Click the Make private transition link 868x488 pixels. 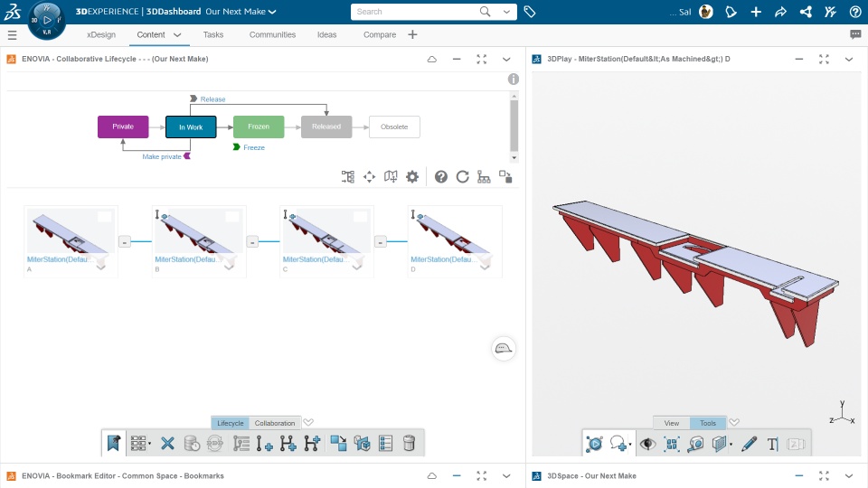point(162,156)
